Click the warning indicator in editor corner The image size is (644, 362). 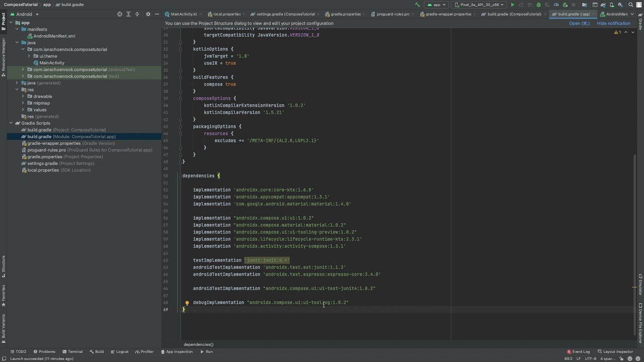click(x=618, y=32)
